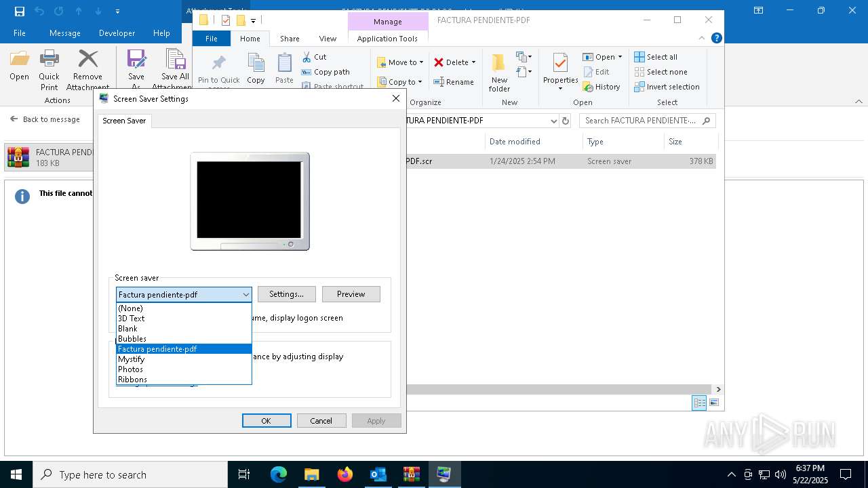Click Copy path in Explorer ribbon
Screen dimensions: 868x488
coord(326,72)
